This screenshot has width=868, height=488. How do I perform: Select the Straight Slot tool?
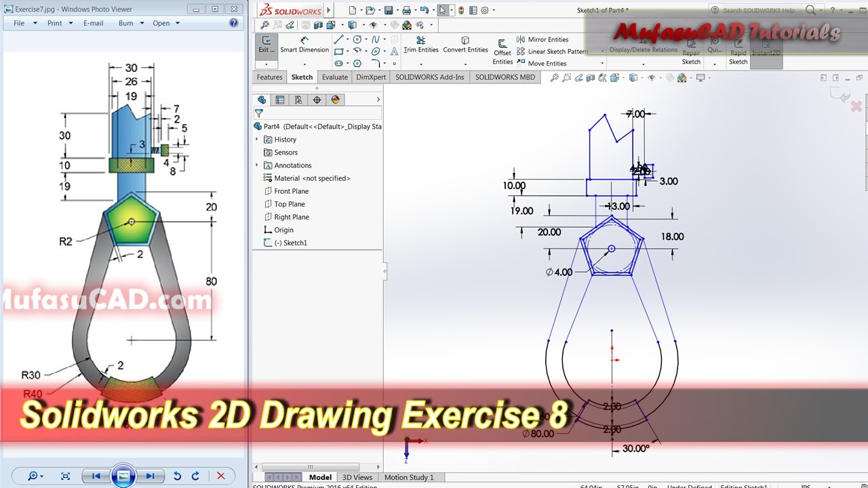(338, 63)
